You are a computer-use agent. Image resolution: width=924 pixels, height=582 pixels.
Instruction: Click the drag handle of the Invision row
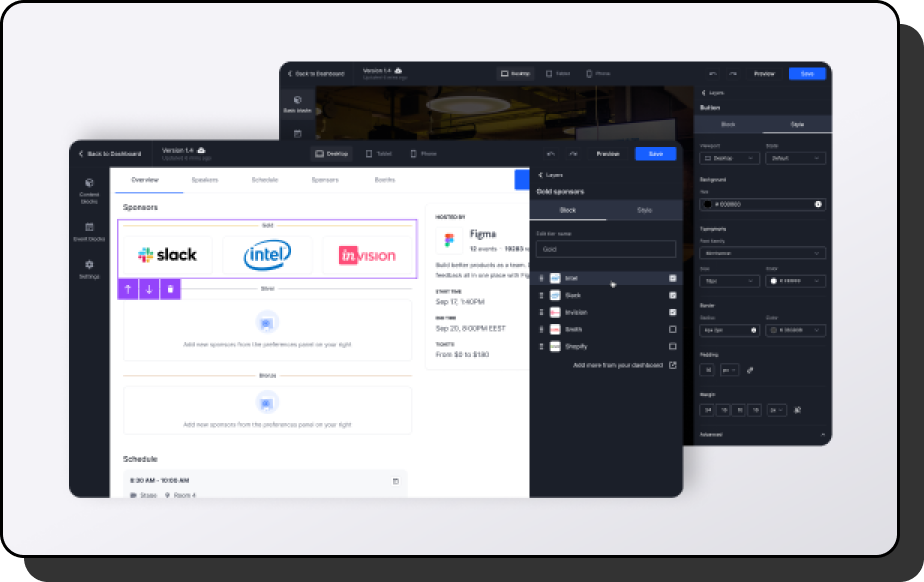point(542,312)
